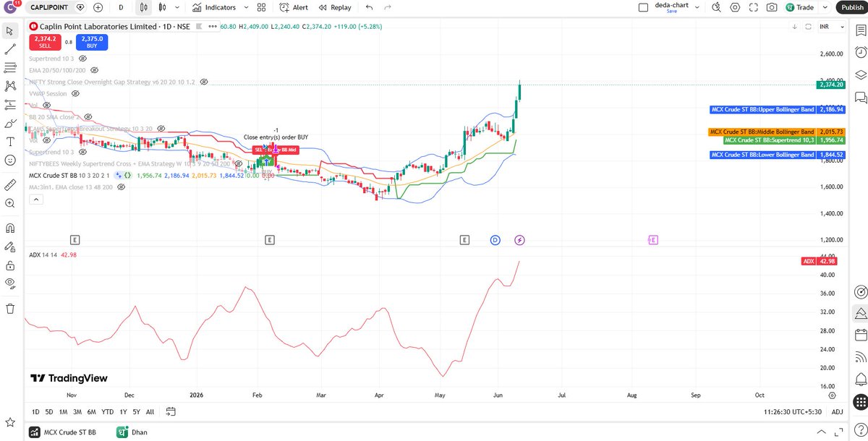Expand favorite indicators dropdown arrow
Viewport: 868px width, 441px height.
point(247,7)
